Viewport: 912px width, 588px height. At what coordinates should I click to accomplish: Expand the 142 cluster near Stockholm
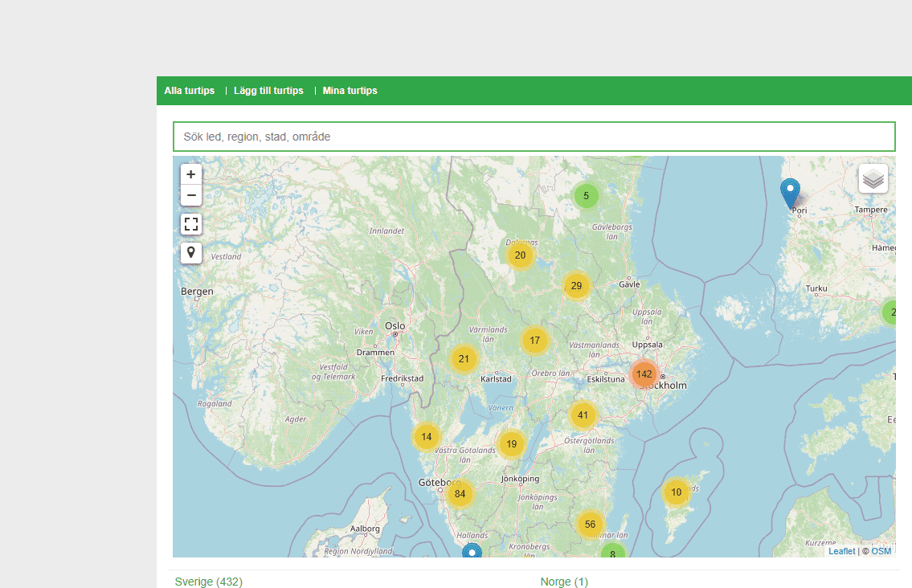tap(644, 374)
